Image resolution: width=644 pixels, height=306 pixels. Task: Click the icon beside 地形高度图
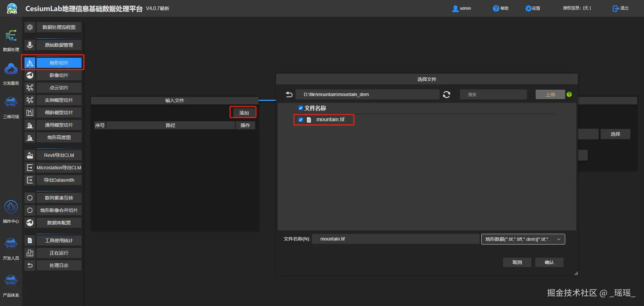(30, 137)
